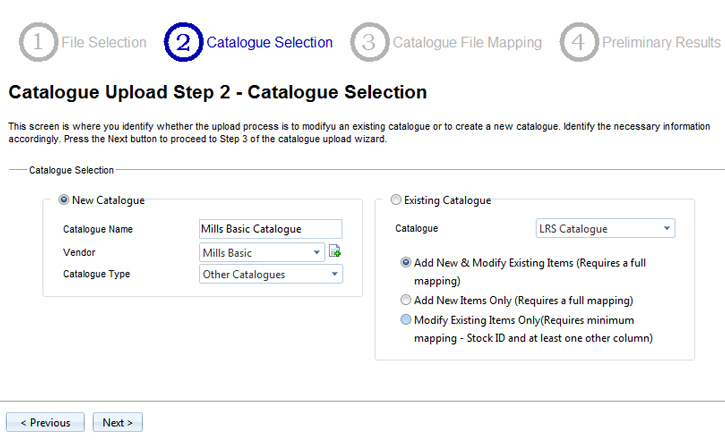Click the step 2 circle icon
The height and width of the screenshot is (441, 725).
pyautogui.click(x=184, y=43)
